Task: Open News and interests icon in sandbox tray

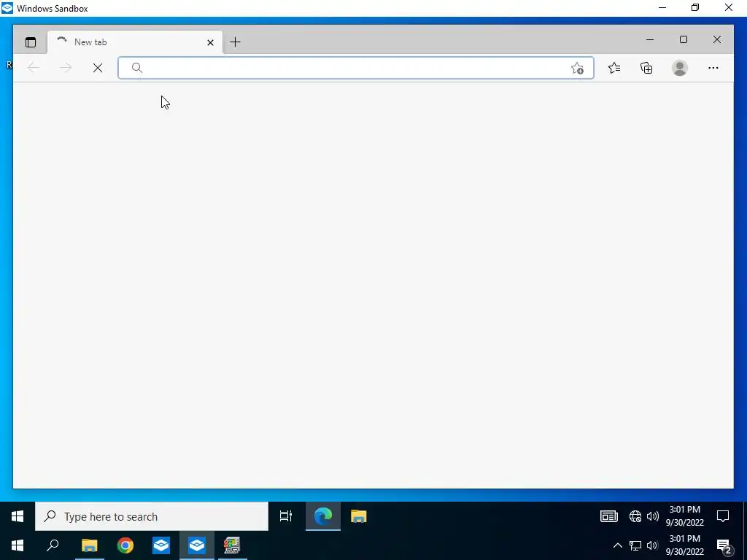Action: tap(609, 516)
